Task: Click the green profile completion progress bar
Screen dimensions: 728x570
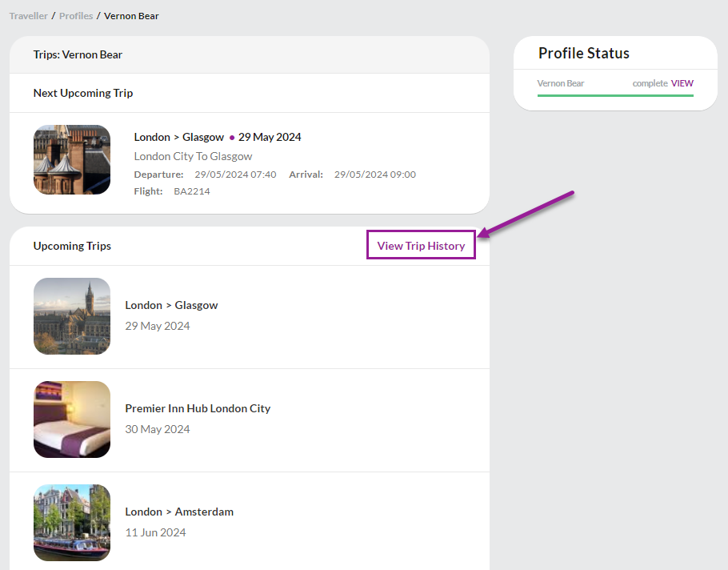Action: tap(615, 96)
